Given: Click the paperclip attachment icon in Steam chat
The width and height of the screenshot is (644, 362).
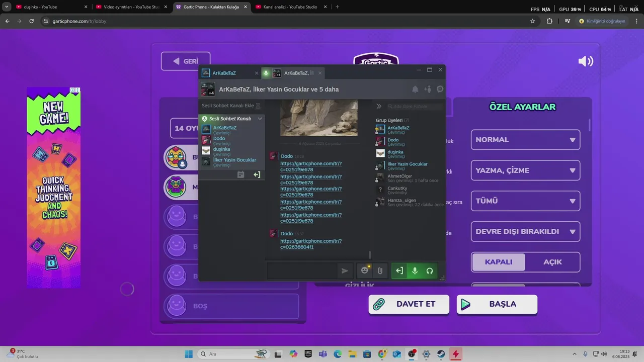Looking at the screenshot, I should click(x=380, y=270).
